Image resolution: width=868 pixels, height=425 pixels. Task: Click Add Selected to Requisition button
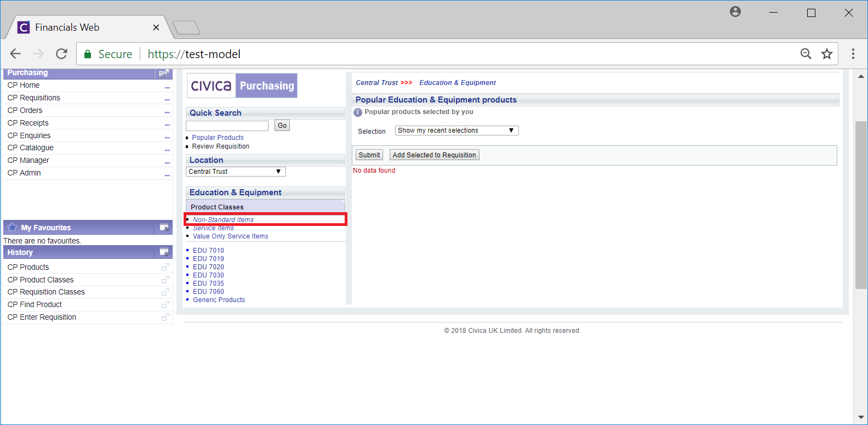[x=434, y=155]
